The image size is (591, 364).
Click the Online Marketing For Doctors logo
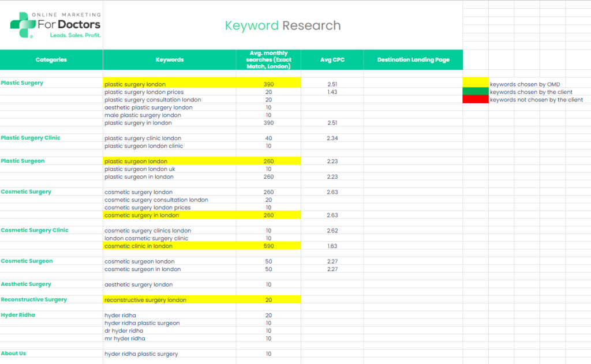(x=55, y=25)
